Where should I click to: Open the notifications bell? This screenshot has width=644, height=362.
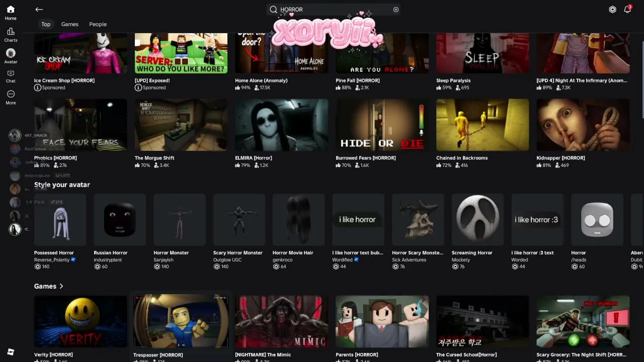click(627, 10)
